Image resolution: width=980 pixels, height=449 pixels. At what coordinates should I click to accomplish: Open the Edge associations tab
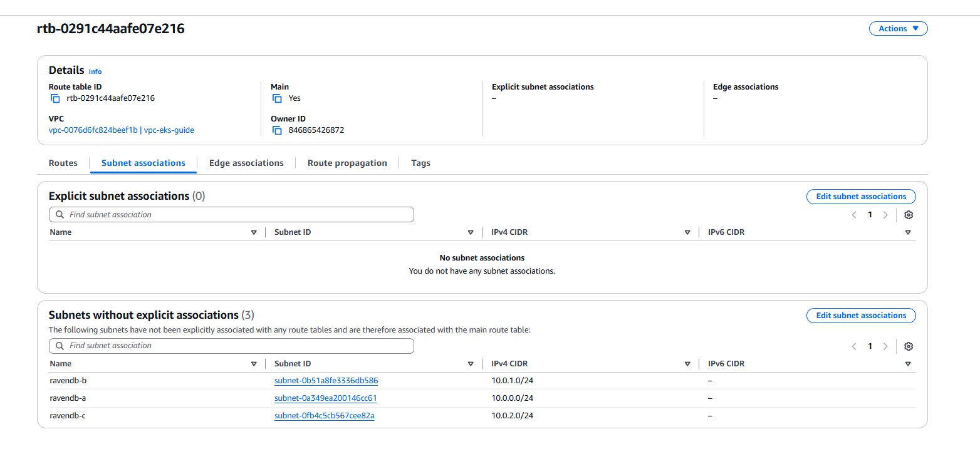pos(246,163)
